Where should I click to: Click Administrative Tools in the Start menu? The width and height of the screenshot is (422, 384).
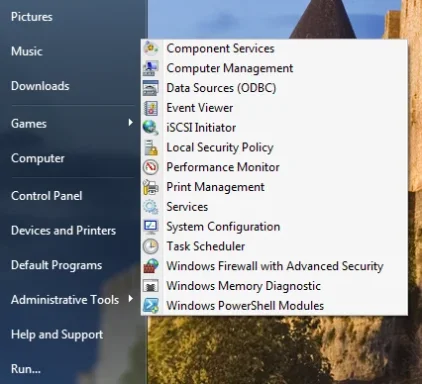(x=65, y=300)
